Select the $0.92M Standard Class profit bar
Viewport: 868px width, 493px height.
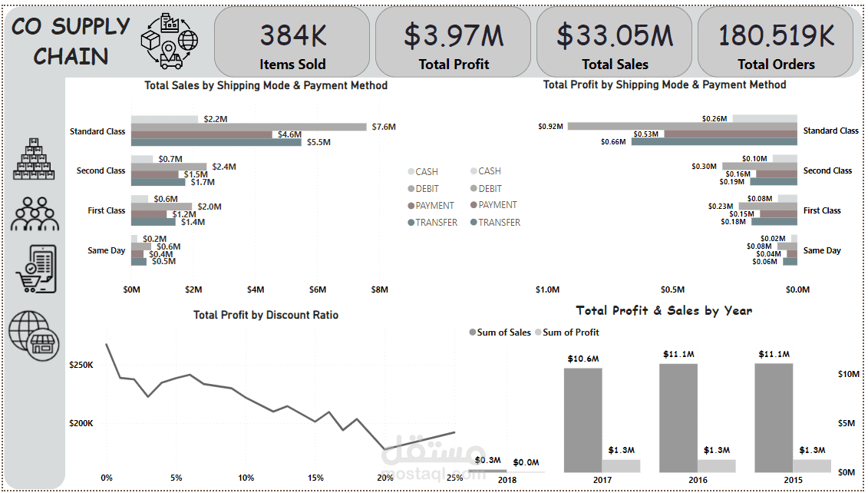[x=682, y=126]
